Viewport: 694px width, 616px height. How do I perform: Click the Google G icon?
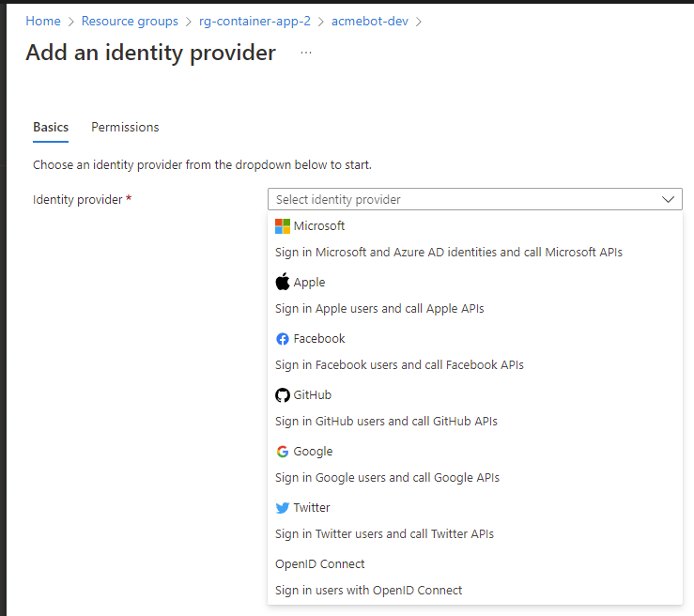[x=283, y=452]
